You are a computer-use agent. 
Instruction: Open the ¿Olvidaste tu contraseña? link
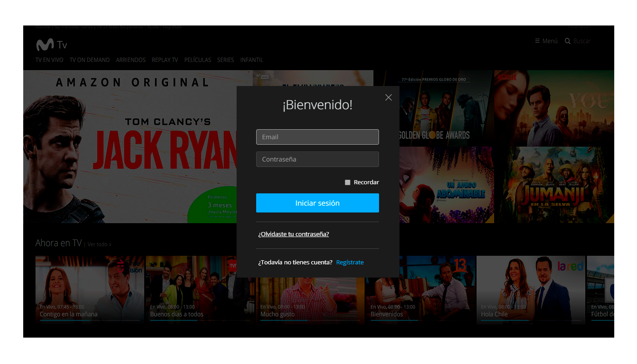coord(293,234)
